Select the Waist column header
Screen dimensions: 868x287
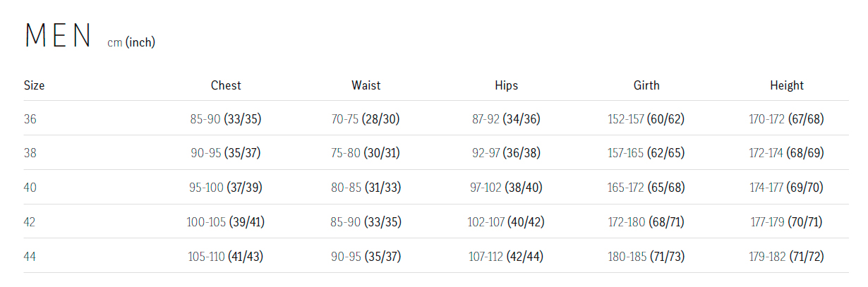pyautogui.click(x=366, y=85)
